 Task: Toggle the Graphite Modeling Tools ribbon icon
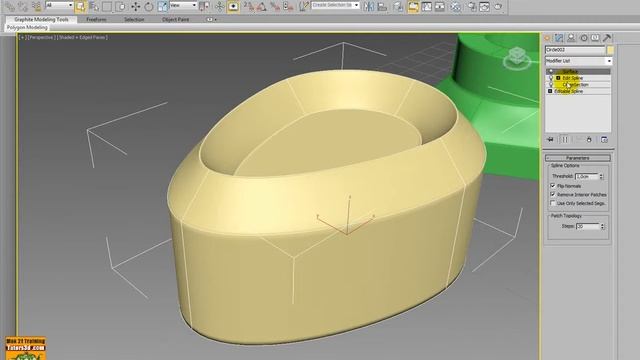click(x=413, y=6)
